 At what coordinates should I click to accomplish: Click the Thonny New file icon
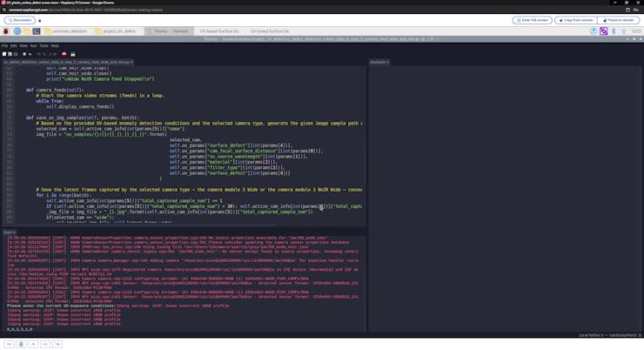tap(5, 52)
